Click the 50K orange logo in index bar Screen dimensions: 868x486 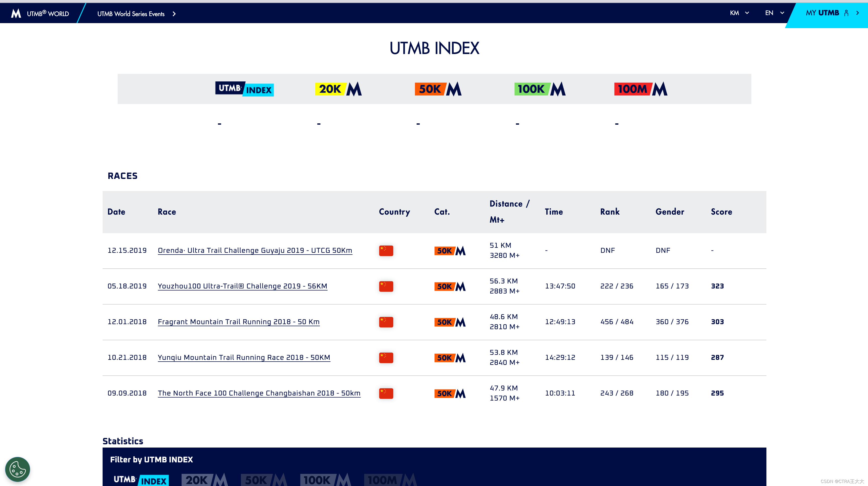tap(438, 89)
